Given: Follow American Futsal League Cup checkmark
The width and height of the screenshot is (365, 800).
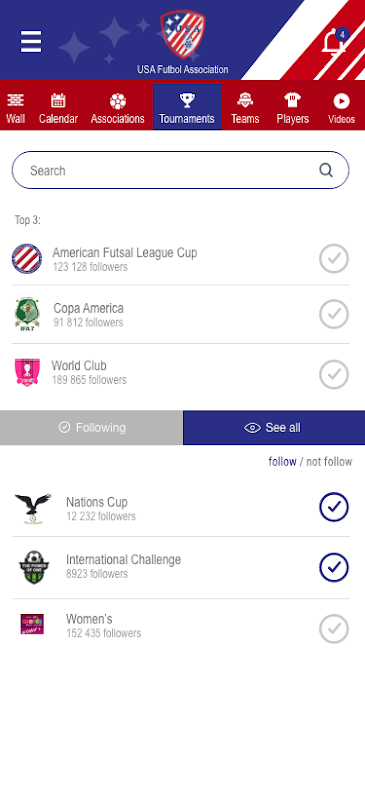Looking at the screenshot, I should tap(334, 259).
